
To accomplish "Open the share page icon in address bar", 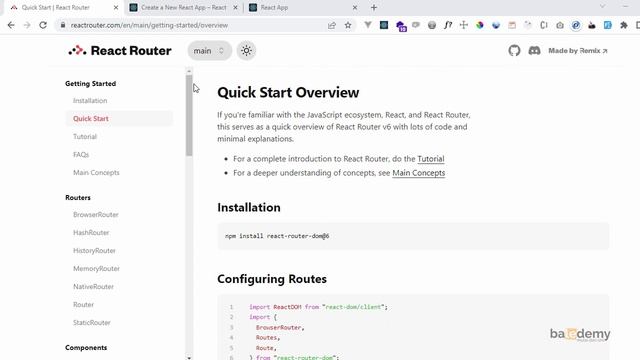I will coord(331,25).
